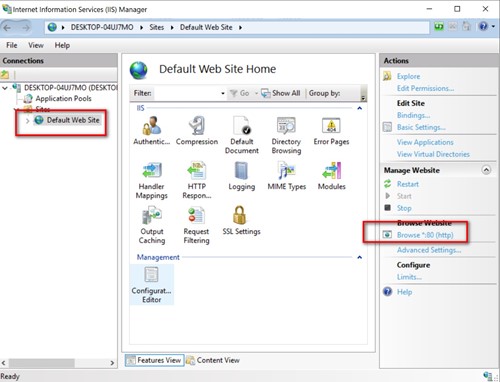Click the green Restart icon
The height and width of the screenshot is (382, 500).
coord(387,184)
